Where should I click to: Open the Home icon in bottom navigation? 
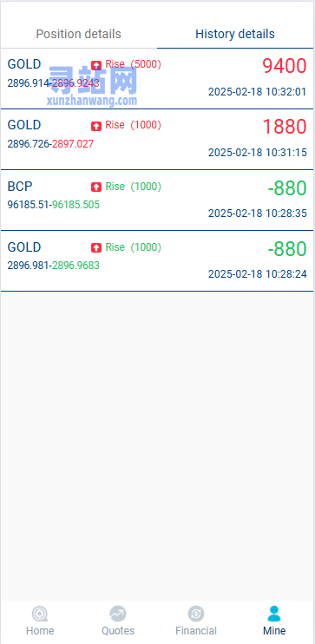coord(40,614)
